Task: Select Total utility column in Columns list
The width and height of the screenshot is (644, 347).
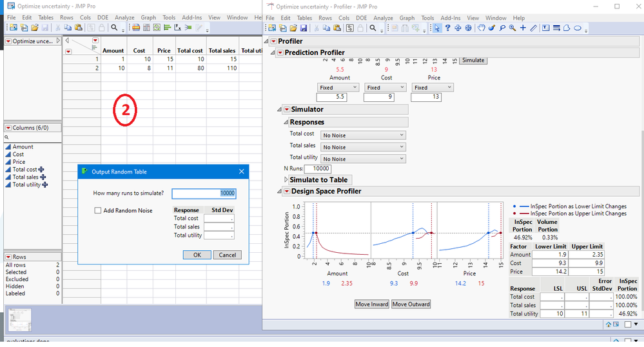Action: (x=26, y=184)
